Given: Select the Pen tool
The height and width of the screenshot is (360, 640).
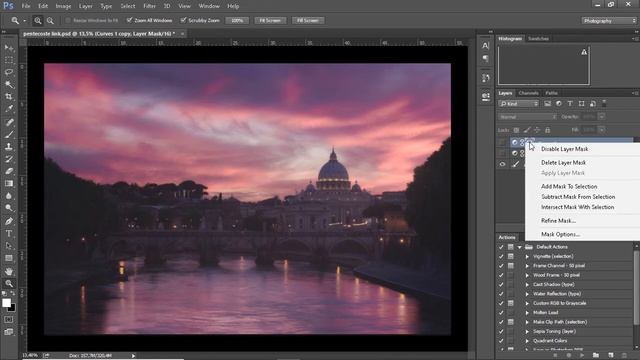Looking at the screenshot, I should 9,221.
